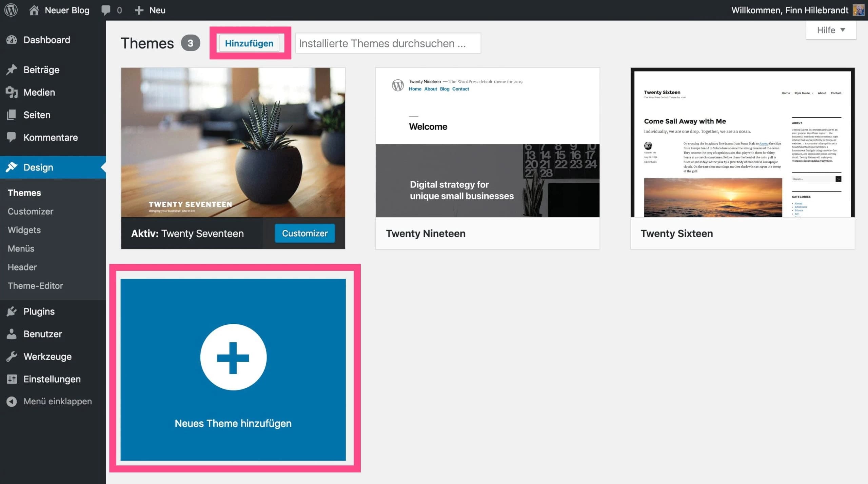Select the Twenty Nineteen theme thumbnail
Viewport: 868px width, 484px height.
487,142
